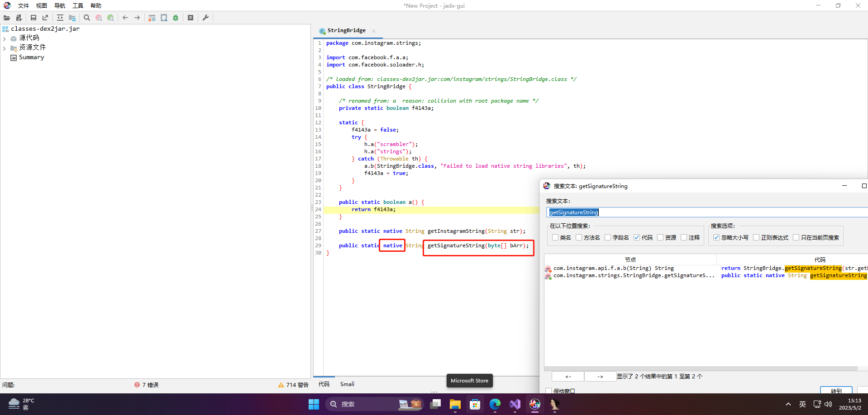
Task: Toggle sync with editor toolbar icon
Action: tap(60, 18)
